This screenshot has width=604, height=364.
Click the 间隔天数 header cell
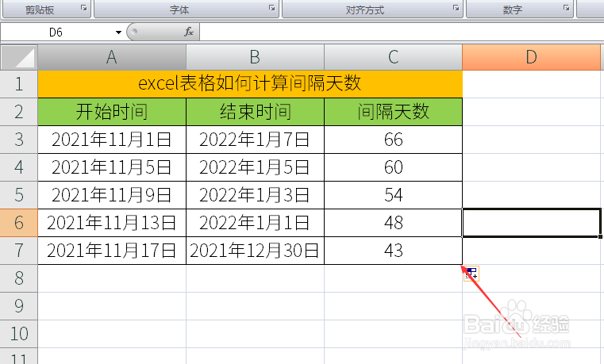[394, 112]
